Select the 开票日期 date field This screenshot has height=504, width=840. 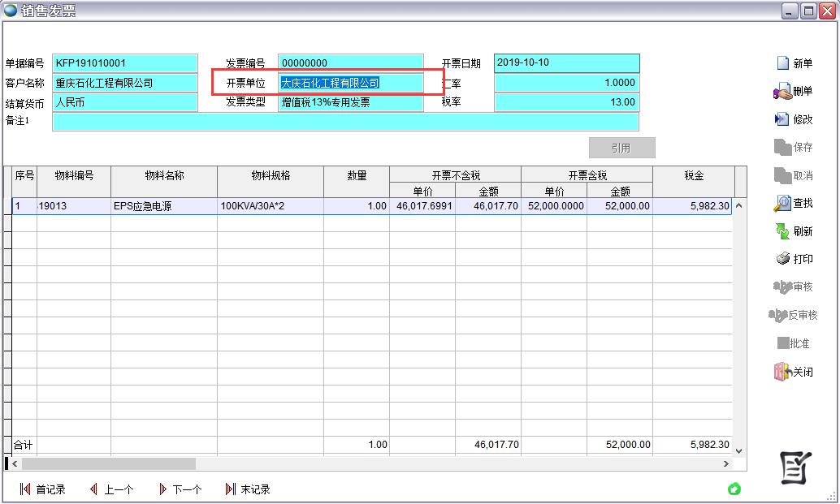[x=566, y=63]
